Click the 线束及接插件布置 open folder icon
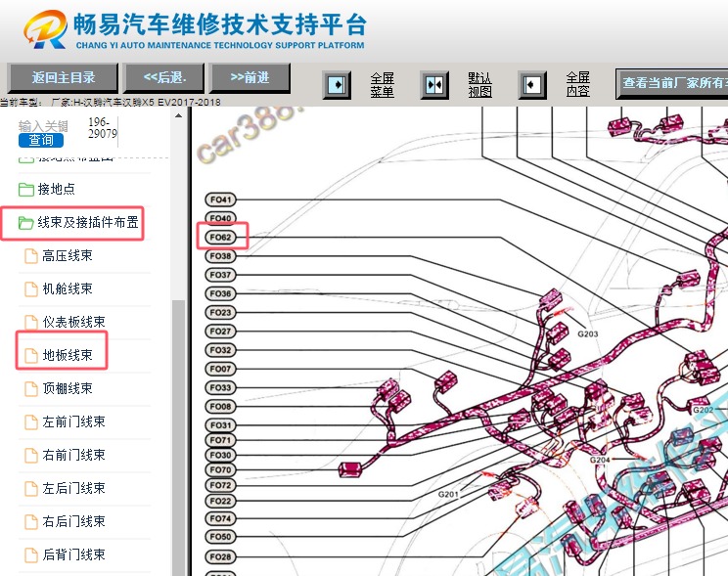 tap(26, 223)
